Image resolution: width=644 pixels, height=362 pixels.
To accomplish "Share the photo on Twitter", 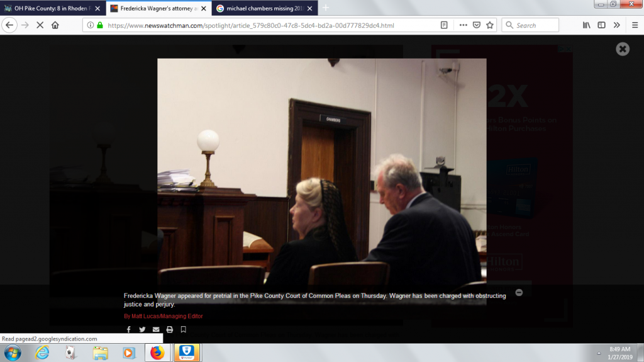I will (x=142, y=329).
